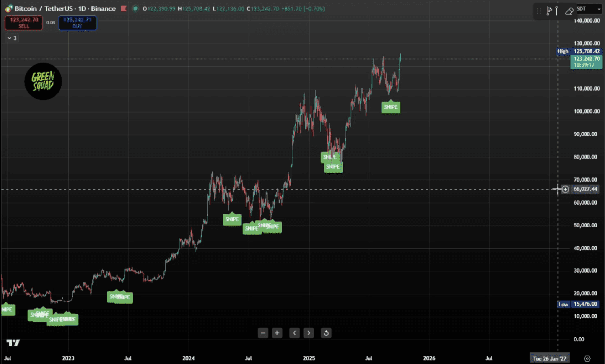Zoom out with the minus button
605x364 pixels.
pyautogui.click(x=263, y=333)
